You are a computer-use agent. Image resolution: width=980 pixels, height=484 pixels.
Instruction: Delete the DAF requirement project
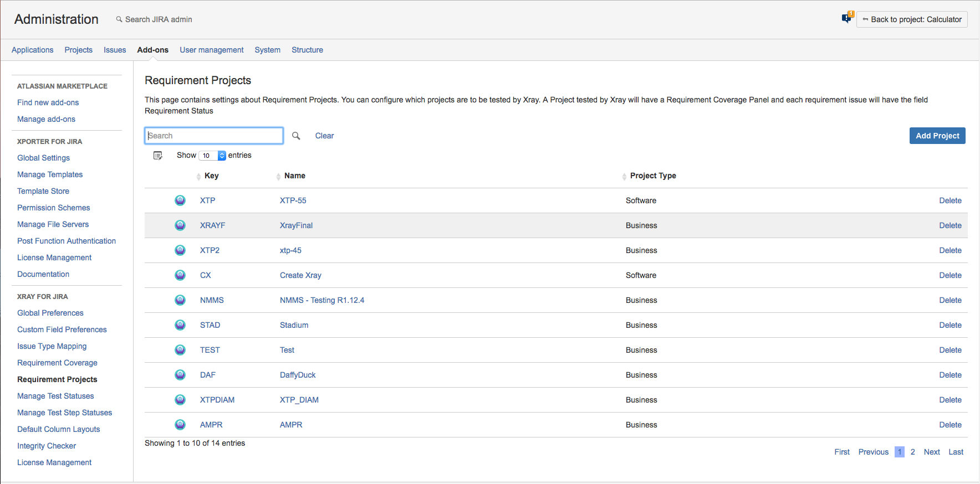coord(950,375)
